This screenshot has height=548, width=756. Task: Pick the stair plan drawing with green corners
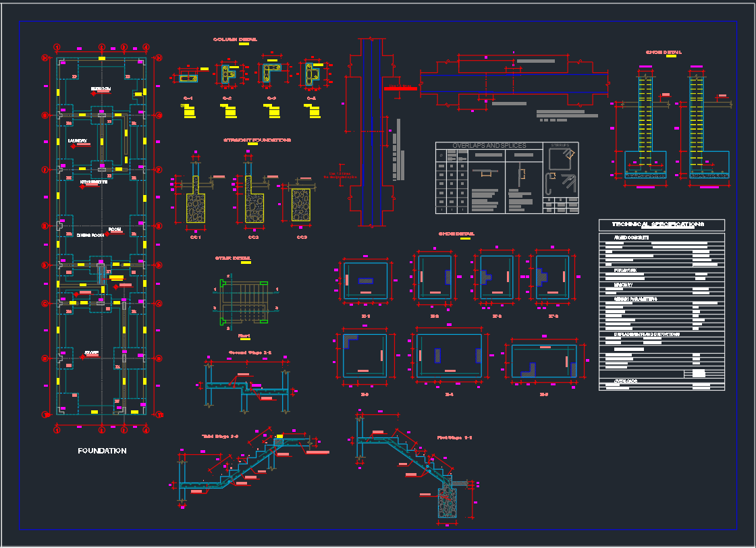click(244, 302)
